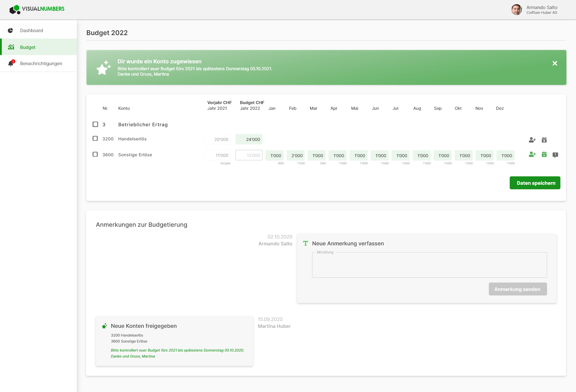Select the 3600 Sonstige Erlöse checkbox

click(x=95, y=154)
